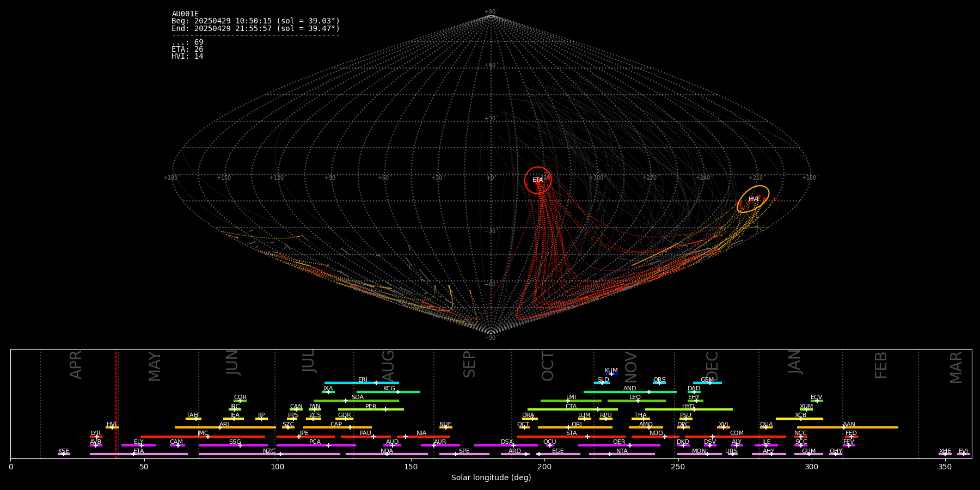Select the ARI orange shower bar
Screen dimensions: 980x490
225,427
